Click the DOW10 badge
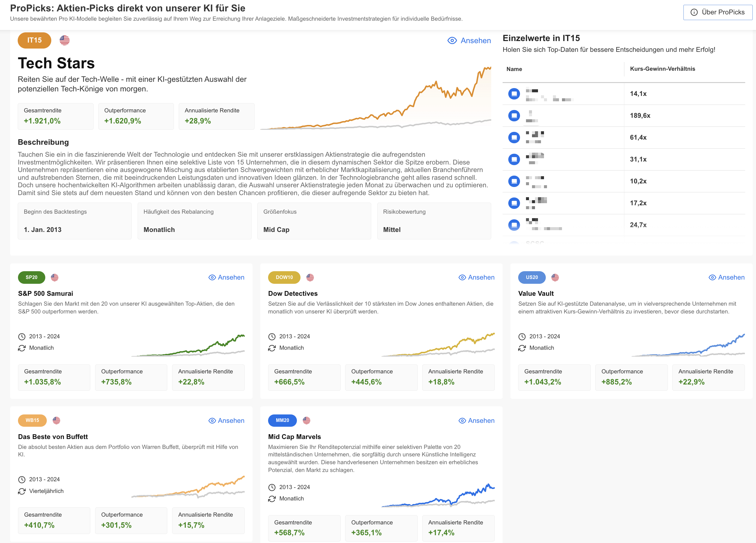Image resolution: width=756 pixels, height=543 pixels. pyautogui.click(x=284, y=277)
